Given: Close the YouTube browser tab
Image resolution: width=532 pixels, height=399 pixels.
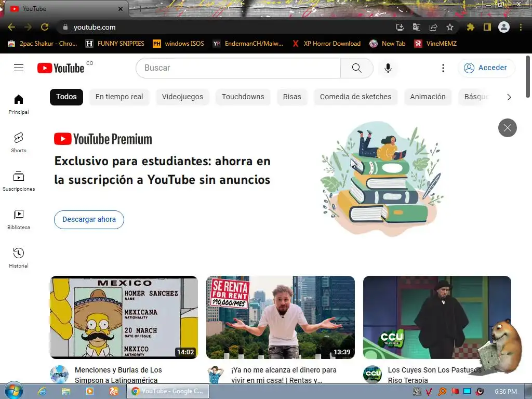Looking at the screenshot, I should 121,9.
